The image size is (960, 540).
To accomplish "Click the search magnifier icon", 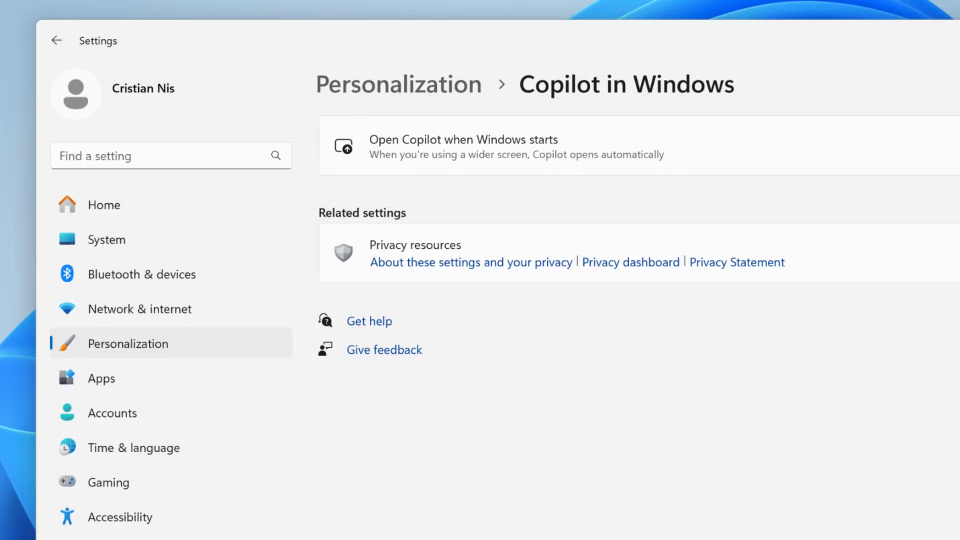I will pos(276,156).
